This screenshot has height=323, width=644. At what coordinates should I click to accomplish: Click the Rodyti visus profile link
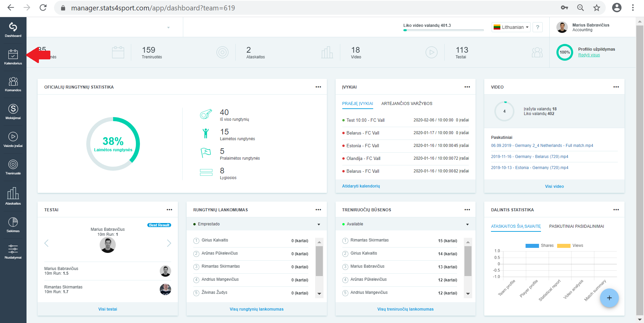click(x=589, y=55)
